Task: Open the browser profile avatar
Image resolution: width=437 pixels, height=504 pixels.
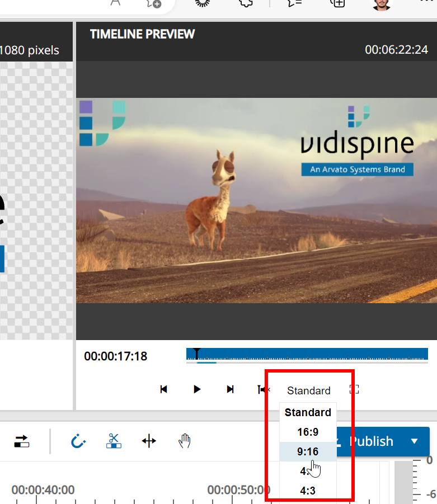Action: pos(382,3)
